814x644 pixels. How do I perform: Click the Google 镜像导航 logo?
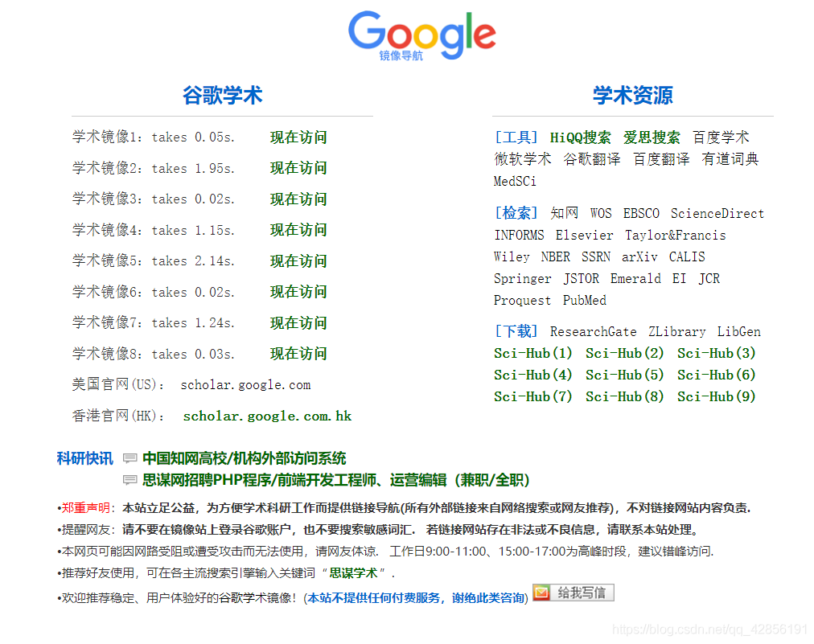[x=422, y=35]
